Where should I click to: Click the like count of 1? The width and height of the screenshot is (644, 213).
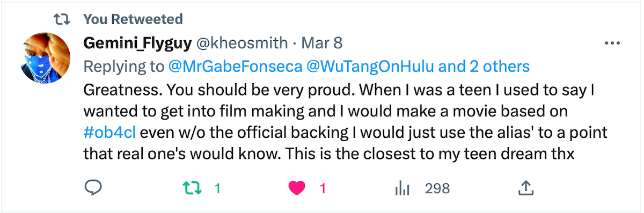tap(323, 188)
